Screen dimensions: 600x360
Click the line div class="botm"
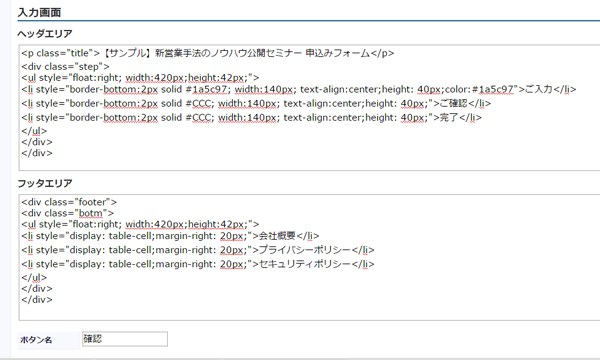click(x=68, y=213)
